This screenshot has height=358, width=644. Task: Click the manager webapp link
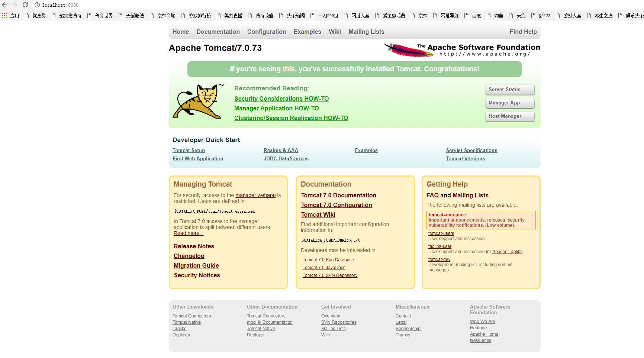pyautogui.click(x=255, y=195)
